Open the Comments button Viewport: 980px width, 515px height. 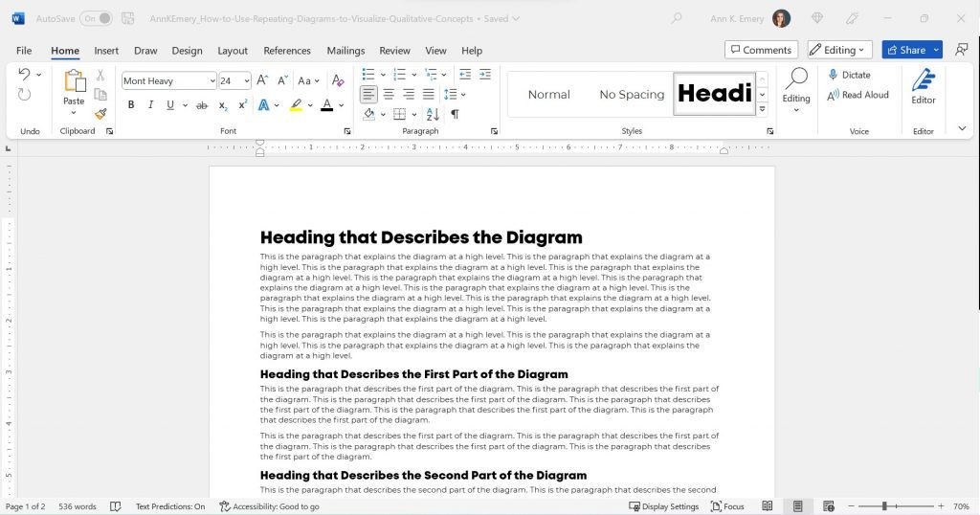point(761,50)
